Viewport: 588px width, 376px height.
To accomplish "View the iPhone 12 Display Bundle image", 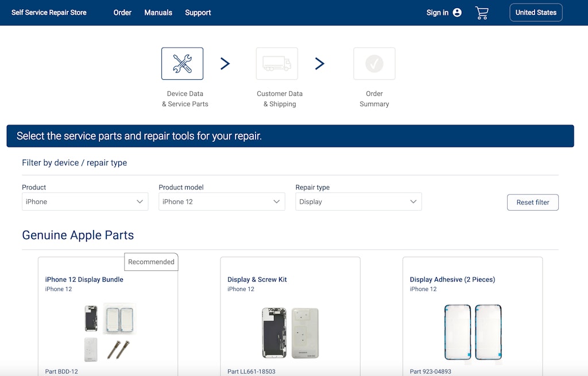I will (x=108, y=332).
